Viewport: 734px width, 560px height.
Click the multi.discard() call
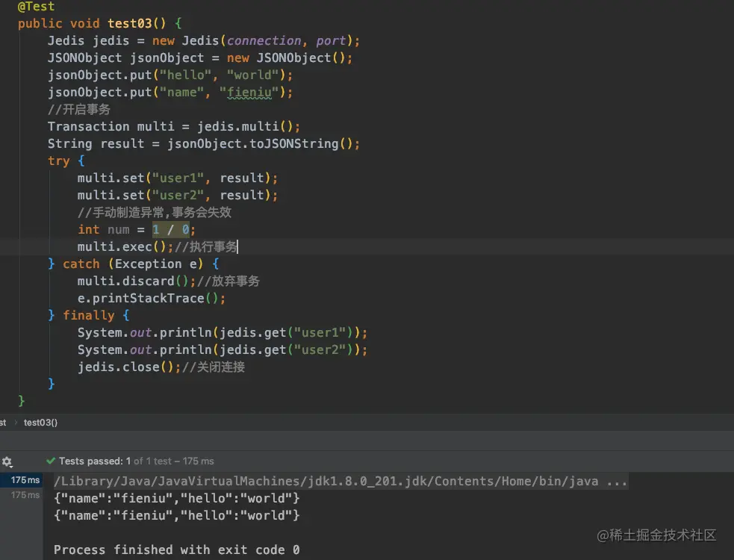pyautogui.click(x=136, y=281)
